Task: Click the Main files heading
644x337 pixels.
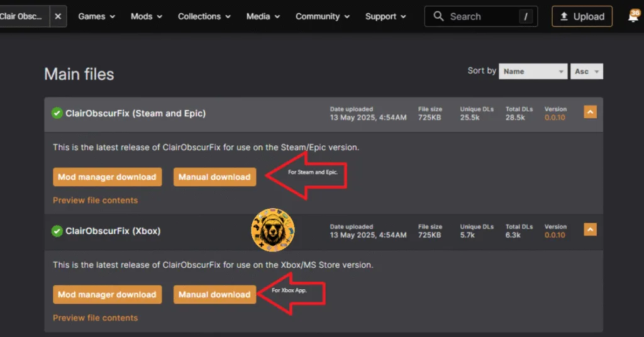Action: click(x=79, y=74)
